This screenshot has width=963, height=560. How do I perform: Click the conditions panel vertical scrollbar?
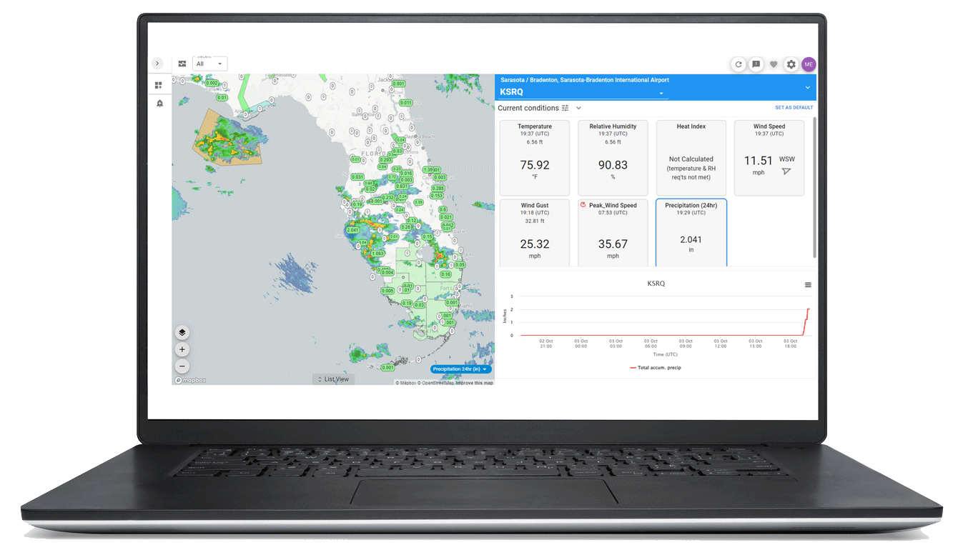814,188
